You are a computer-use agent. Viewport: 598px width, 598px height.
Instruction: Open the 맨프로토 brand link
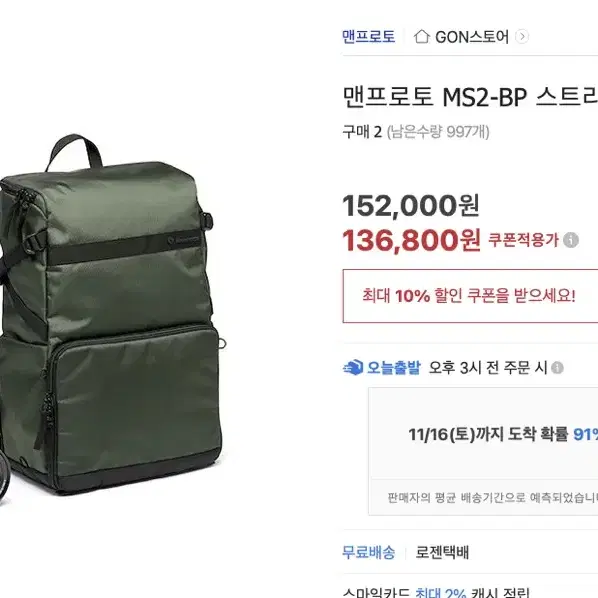(x=368, y=37)
